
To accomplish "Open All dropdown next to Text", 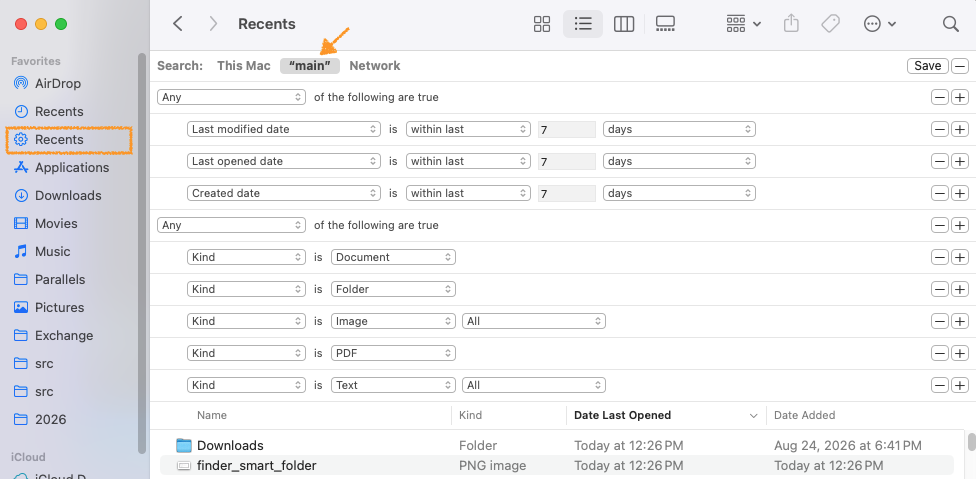I will tap(533, 386).
